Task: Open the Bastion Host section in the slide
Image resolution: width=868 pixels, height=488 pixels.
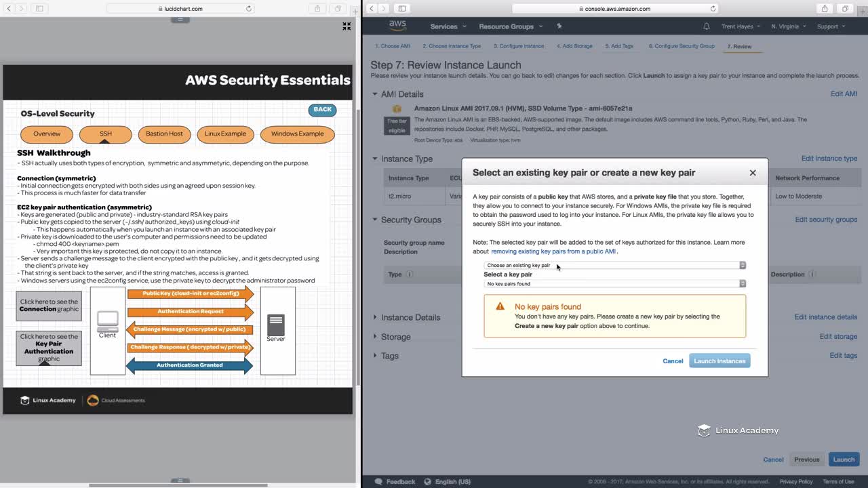Action: (x=164, y=134)
